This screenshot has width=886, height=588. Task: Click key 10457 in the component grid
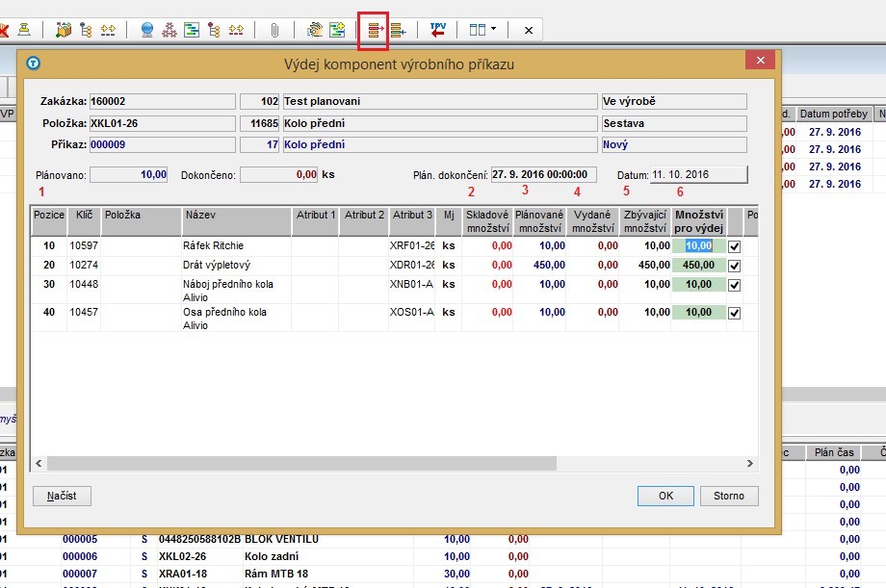84,312
